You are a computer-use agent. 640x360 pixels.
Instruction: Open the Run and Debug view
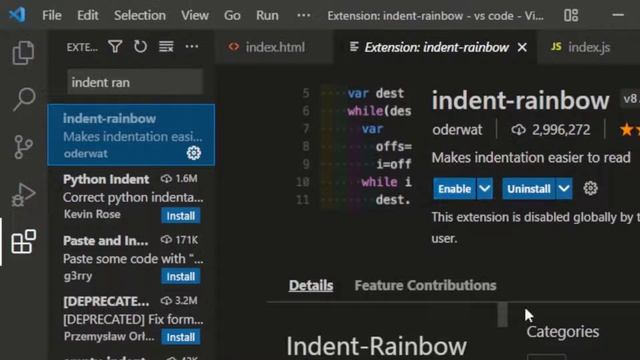tap(23, 195)
